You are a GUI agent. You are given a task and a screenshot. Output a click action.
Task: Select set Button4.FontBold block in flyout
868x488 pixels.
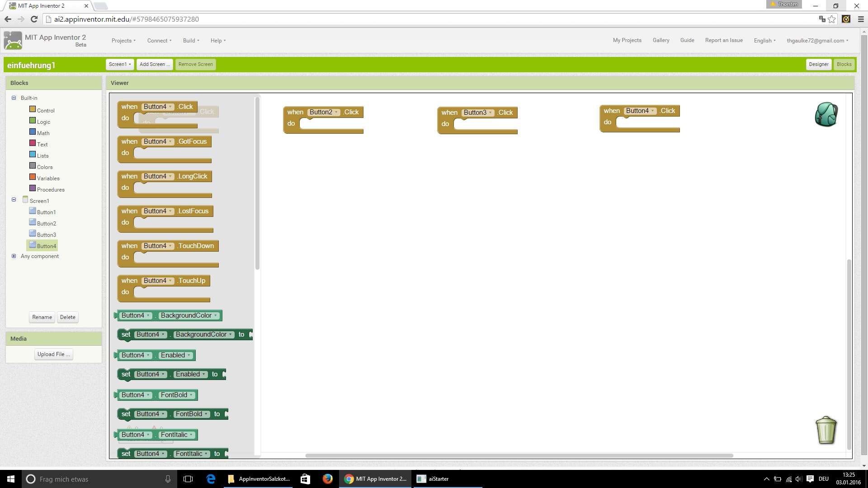173,414
